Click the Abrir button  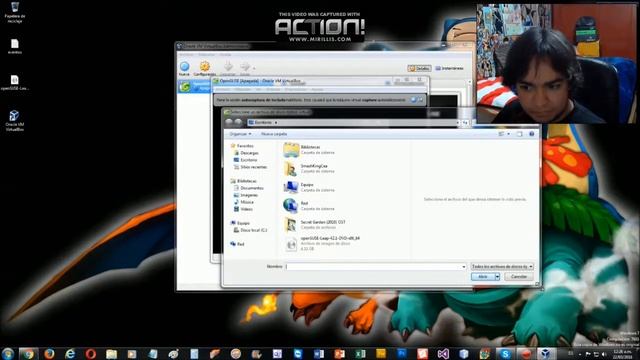[x=482, y=277]
